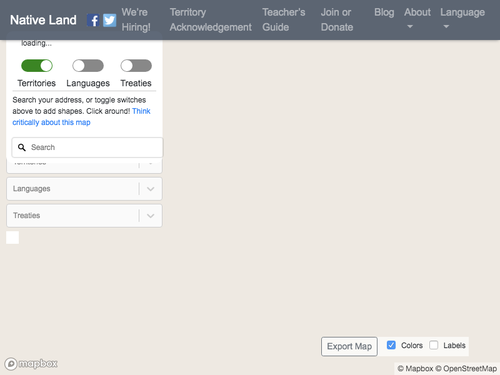Focus the Search address input field
The height and width of the screenshot is (375, 500).
(87, 147)
